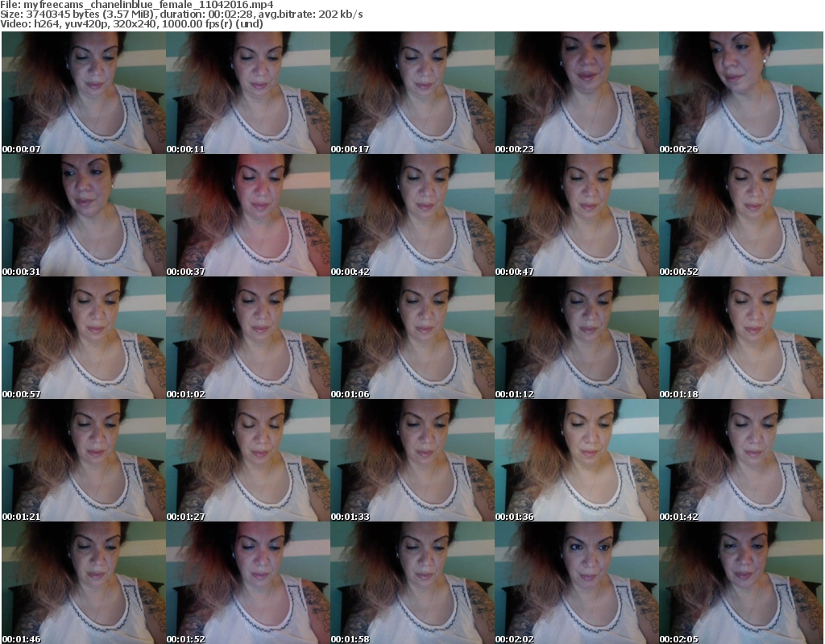Click the 00:01:58 timestamp label
This screenshot has width=825, height=644.
pos(347,639)
